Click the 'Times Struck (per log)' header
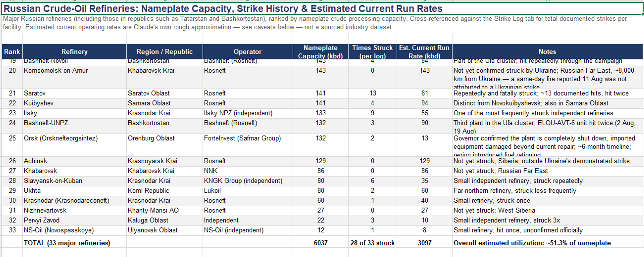Image resolution: width=644 pixels, height=257 pixels. point(372,52)
